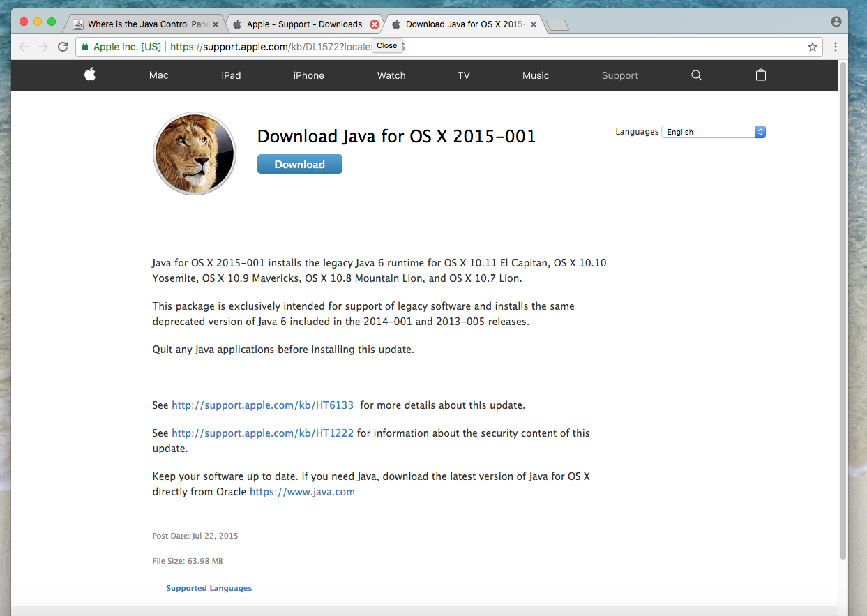867x616 pixels.
Task: Open the shopping bag icon
Action: coord(761,75)
